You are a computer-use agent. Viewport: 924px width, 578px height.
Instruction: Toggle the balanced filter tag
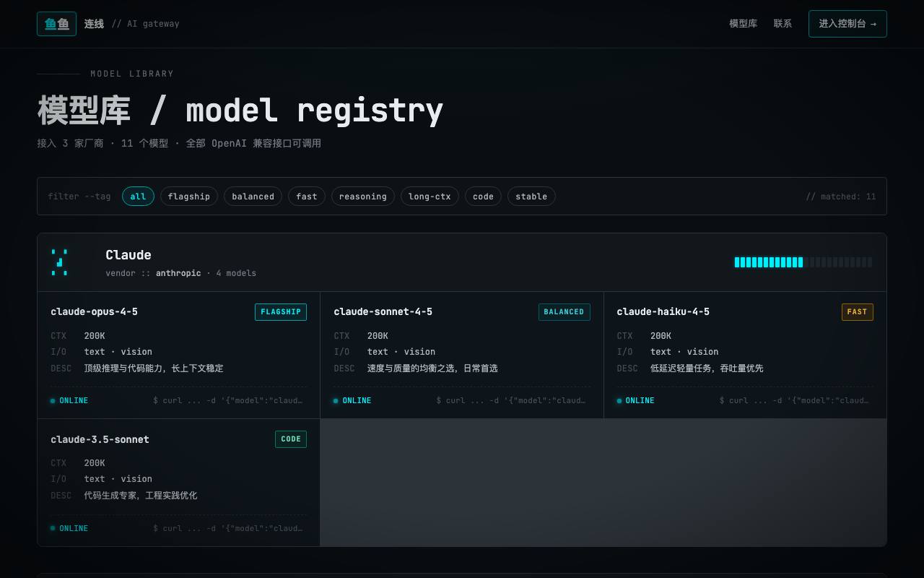[253, 197]
